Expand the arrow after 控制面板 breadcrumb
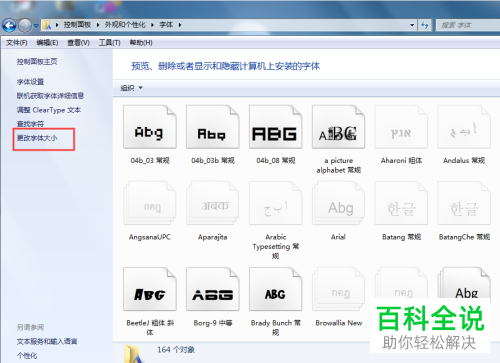Viewport: 500px width, 363px height. (98, 25)
